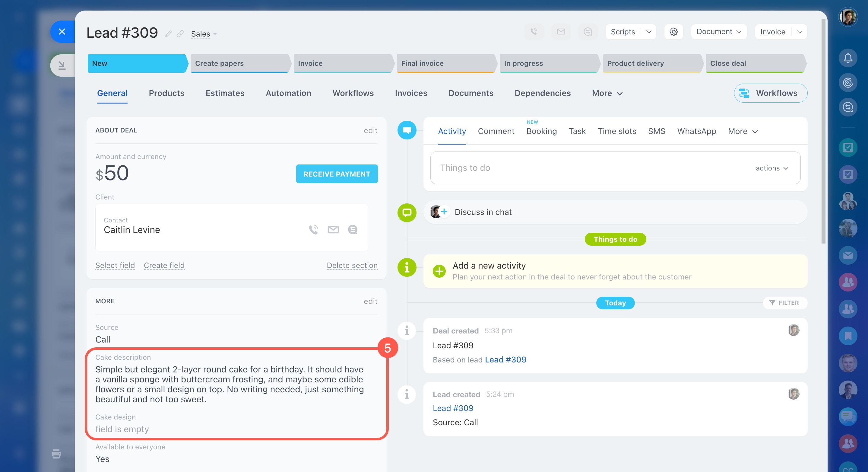Click the Create field link

point(164,265)
